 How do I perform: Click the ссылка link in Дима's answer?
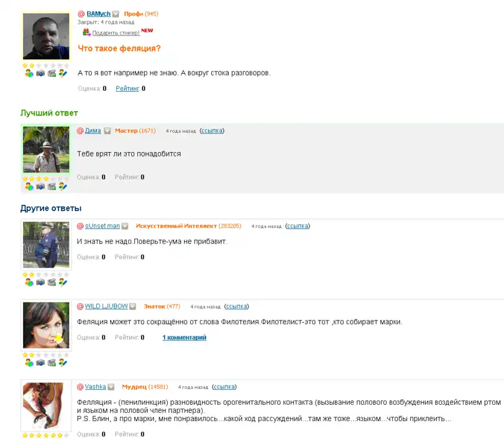click(x=212, y=130)
